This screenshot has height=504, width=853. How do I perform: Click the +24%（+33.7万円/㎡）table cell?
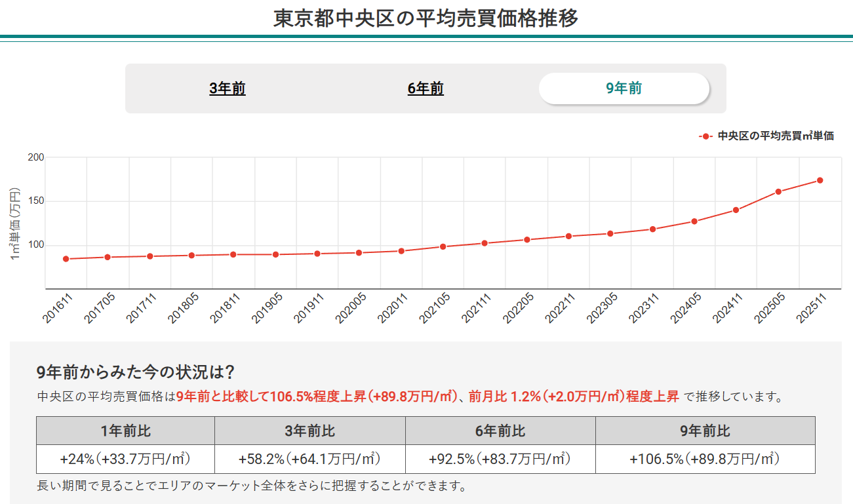coord(125,457)
